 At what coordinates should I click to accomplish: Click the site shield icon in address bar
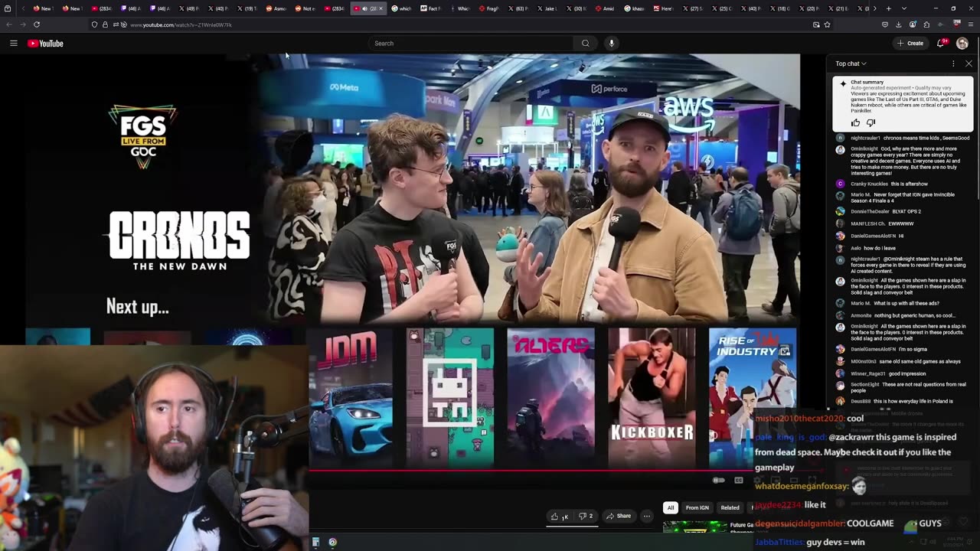94,24
